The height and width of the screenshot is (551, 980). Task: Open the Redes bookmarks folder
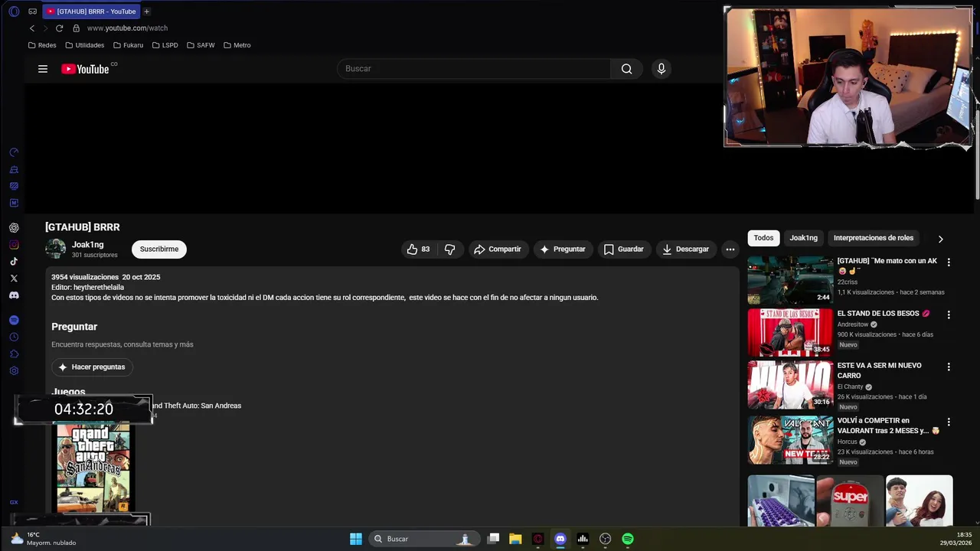42,45
